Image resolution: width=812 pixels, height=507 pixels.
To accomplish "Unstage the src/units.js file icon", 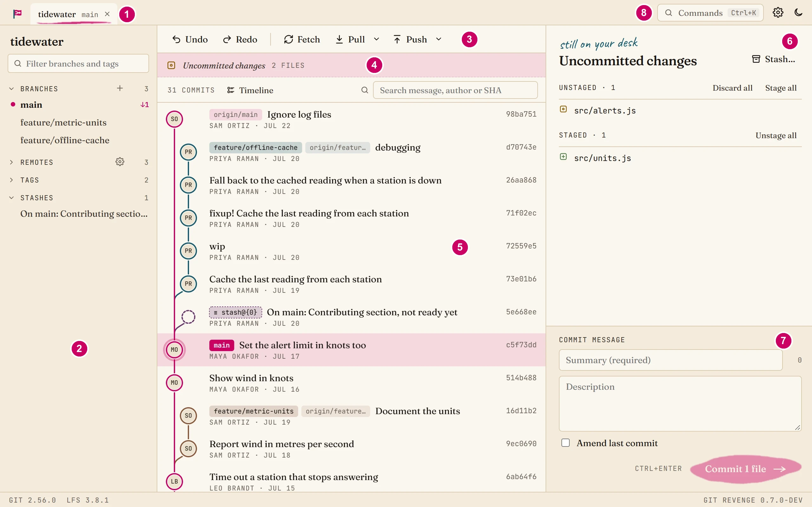I will point(563,157).
